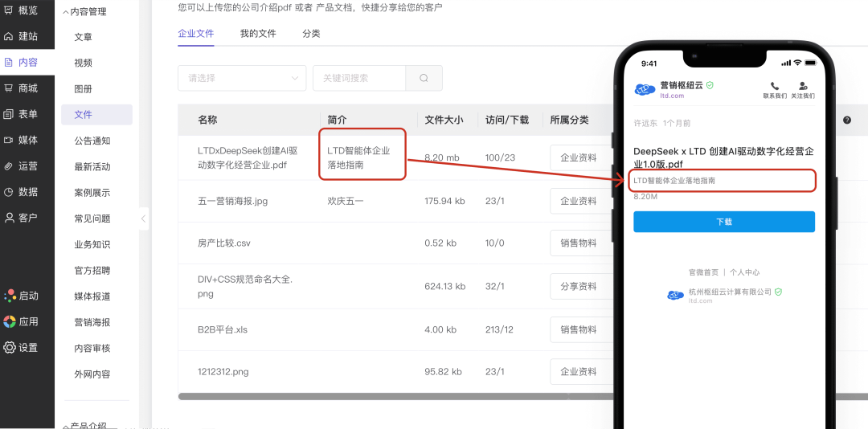
Task: Click the keyword search magnifier button
Action: pos(424,78)
